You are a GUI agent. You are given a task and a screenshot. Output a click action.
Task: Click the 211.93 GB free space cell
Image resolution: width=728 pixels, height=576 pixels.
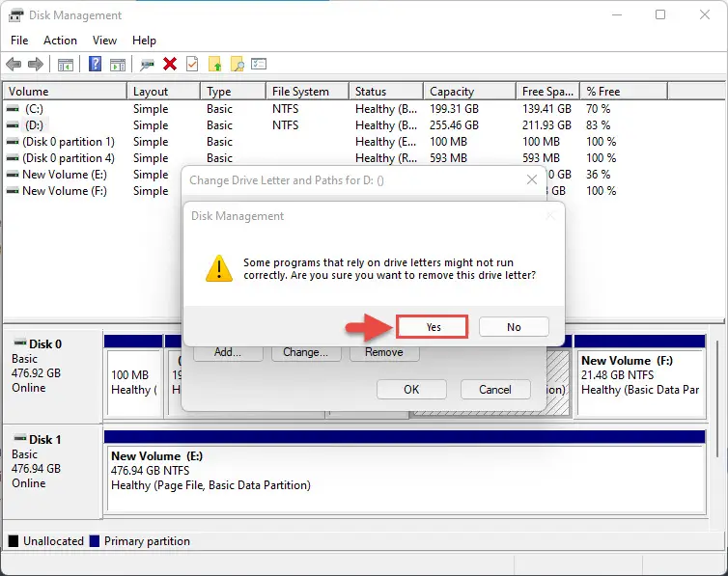[546, 125]
